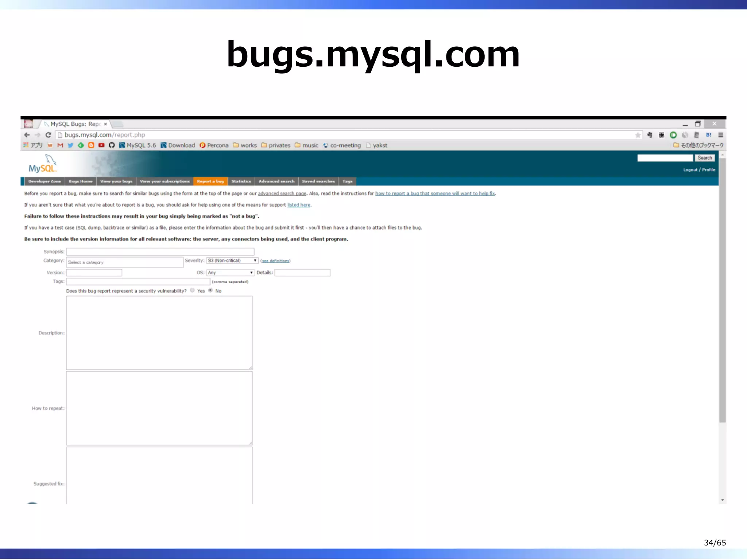Open the Apps (アプリ) bookmark

point(33,145)
